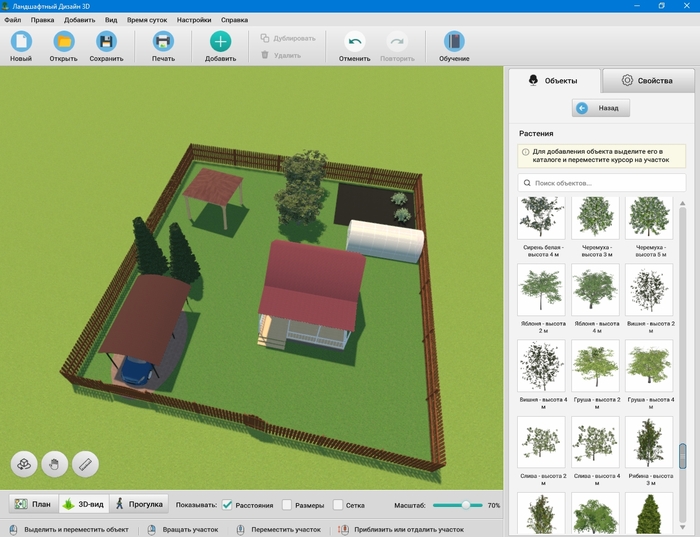Click the Растения section heading
The height and width of the screenshot is (537, 700).
point(536,133)
